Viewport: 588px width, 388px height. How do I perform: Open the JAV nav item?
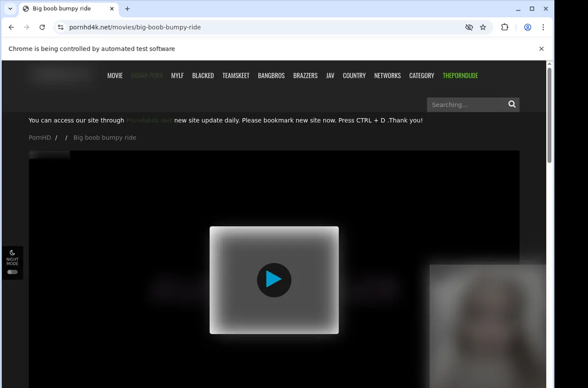coord(330,76)
